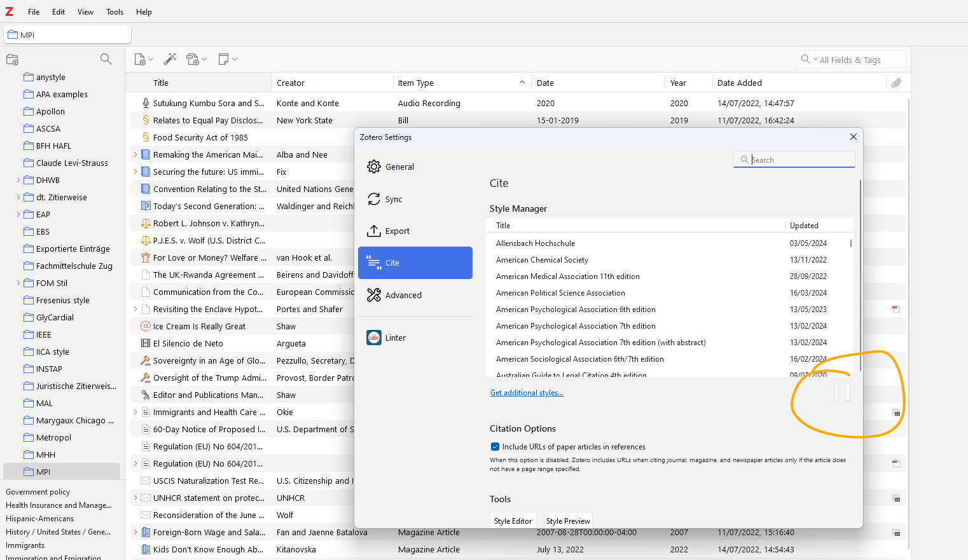Open the Style Editor
The image size is (968, 560).
513,521
